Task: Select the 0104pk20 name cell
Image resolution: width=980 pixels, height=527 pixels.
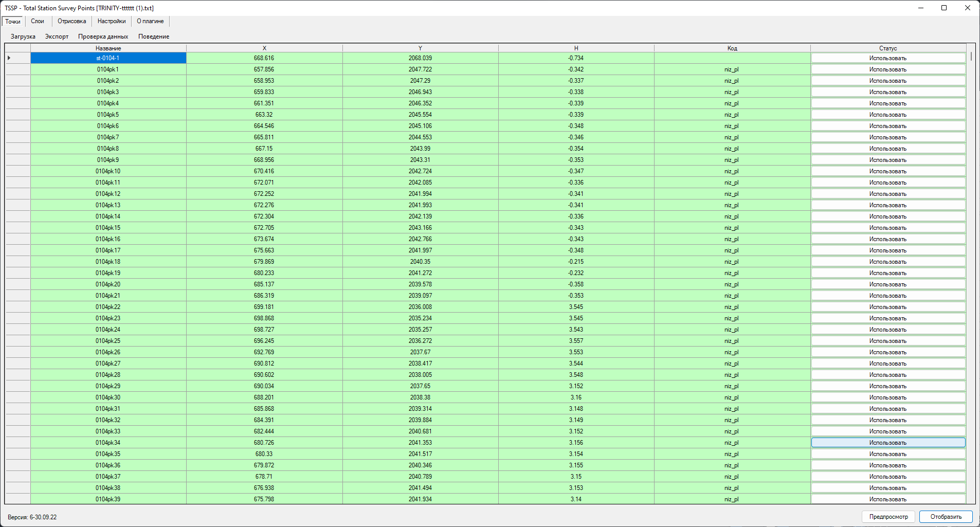Action: coord(108,284)
